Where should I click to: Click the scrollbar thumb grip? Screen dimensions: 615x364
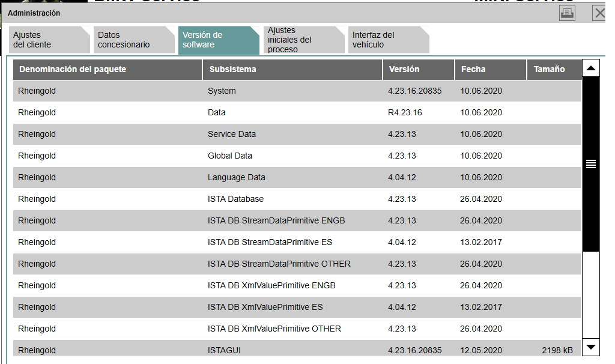[591, 164]
